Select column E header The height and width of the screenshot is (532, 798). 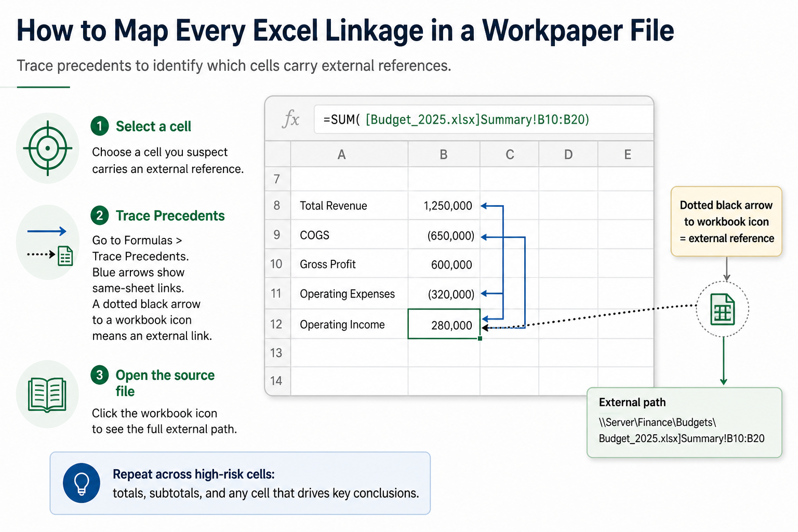click(626, 154)
